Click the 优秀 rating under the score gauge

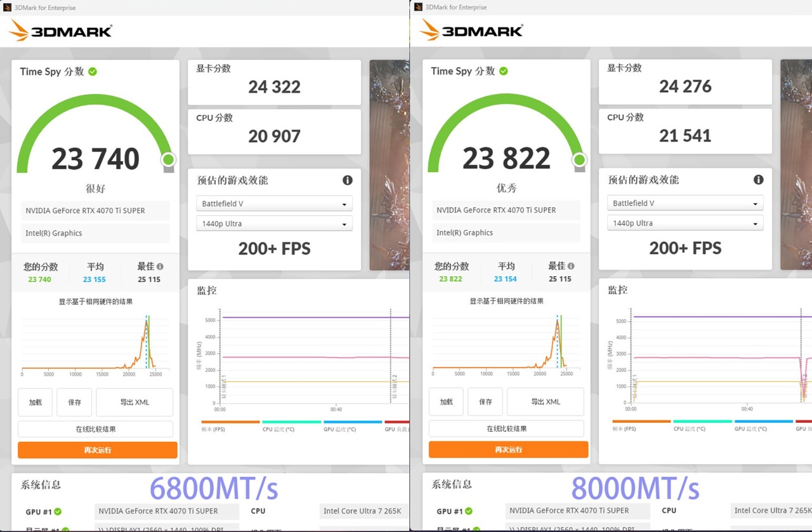coord(507,188)
